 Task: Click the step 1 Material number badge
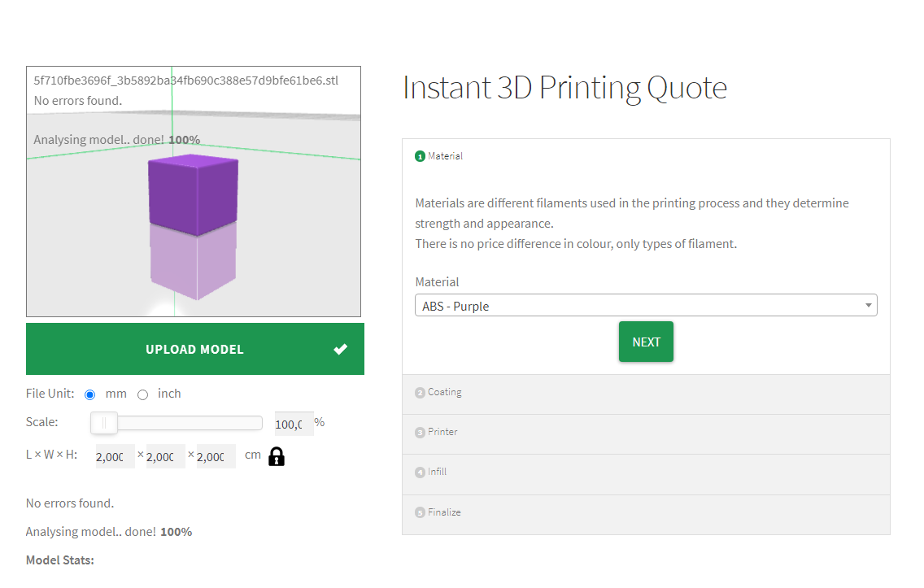420,156
